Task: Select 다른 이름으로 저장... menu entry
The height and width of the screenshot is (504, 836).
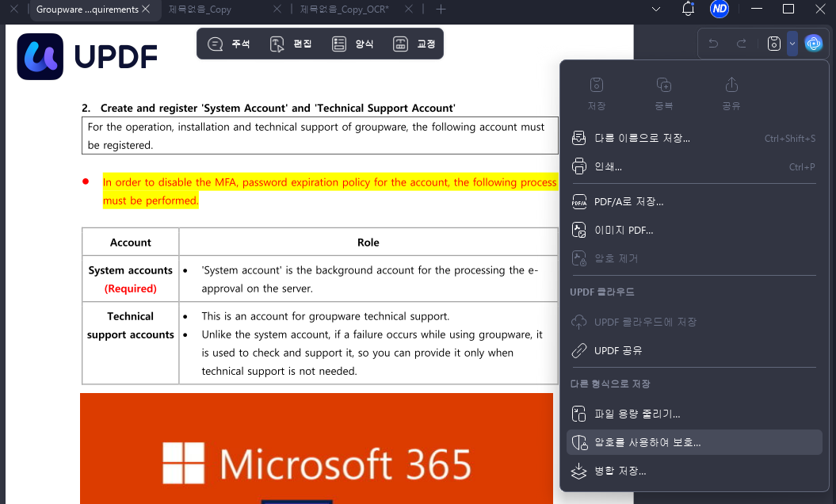Action: pos(693,138)
